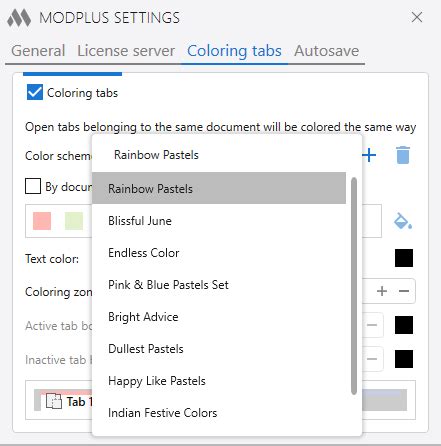The image size is (441, 446).
Task: Open the Autosave tab
Action: (326, 51)
